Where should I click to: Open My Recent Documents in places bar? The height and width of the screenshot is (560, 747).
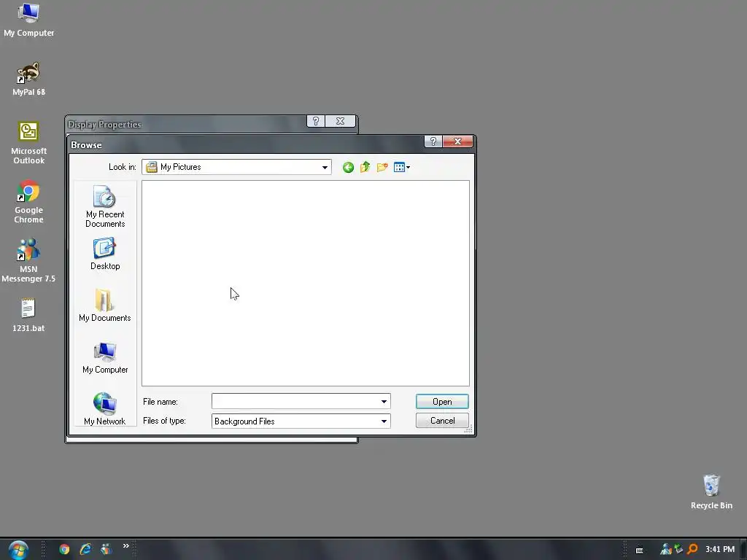105,206
